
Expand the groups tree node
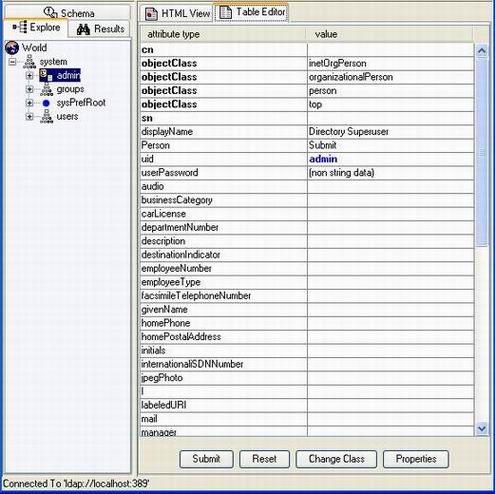click(x=29, y=89)
